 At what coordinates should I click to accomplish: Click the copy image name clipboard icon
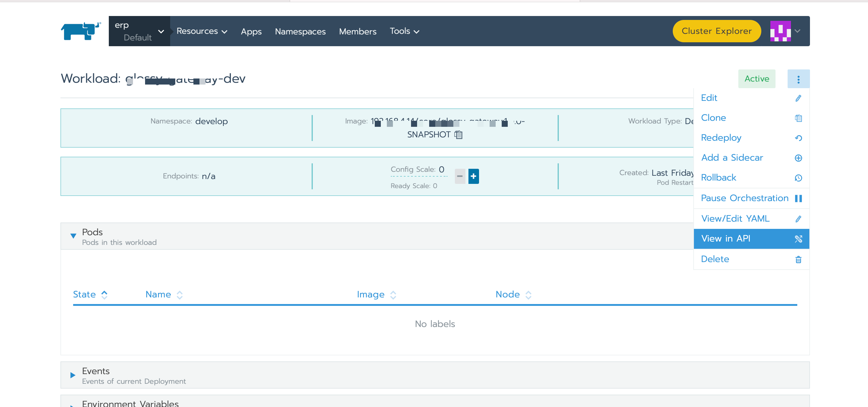[458, 135]
